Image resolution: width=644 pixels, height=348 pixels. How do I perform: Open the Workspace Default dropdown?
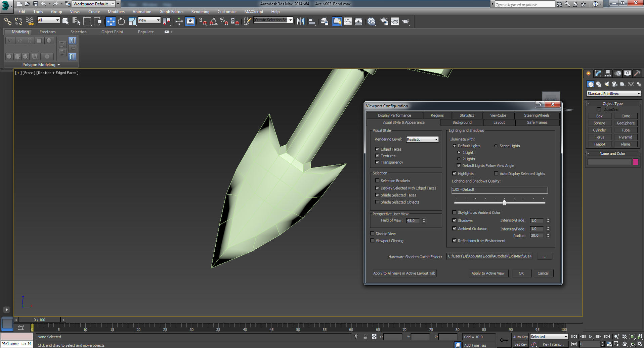click(x=94, y=4)
